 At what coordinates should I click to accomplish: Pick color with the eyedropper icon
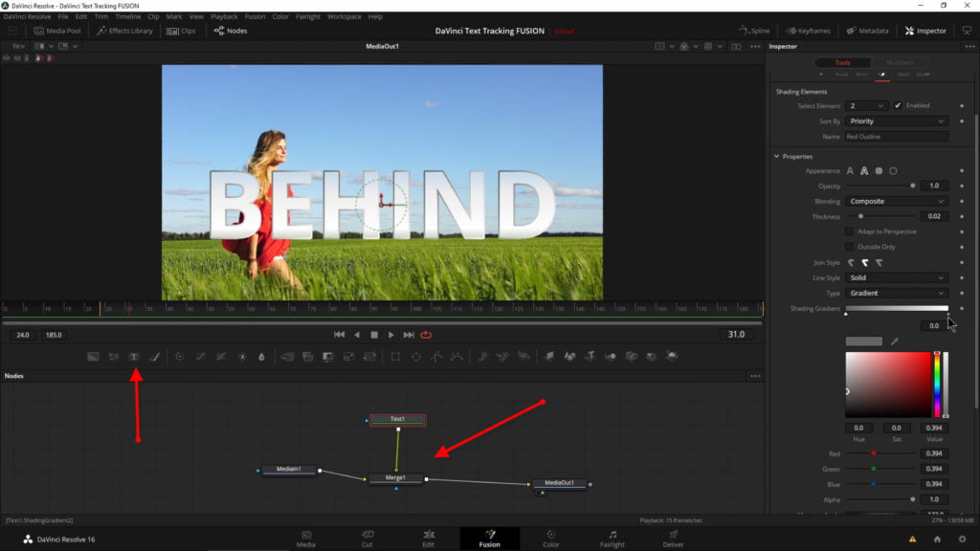point(895,342)
